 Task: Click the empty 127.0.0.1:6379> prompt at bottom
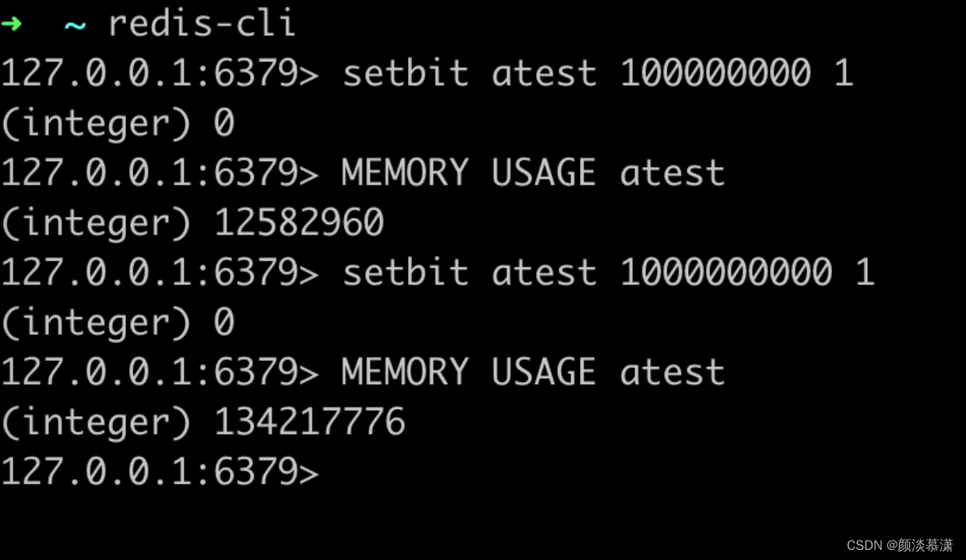[160, 472]
